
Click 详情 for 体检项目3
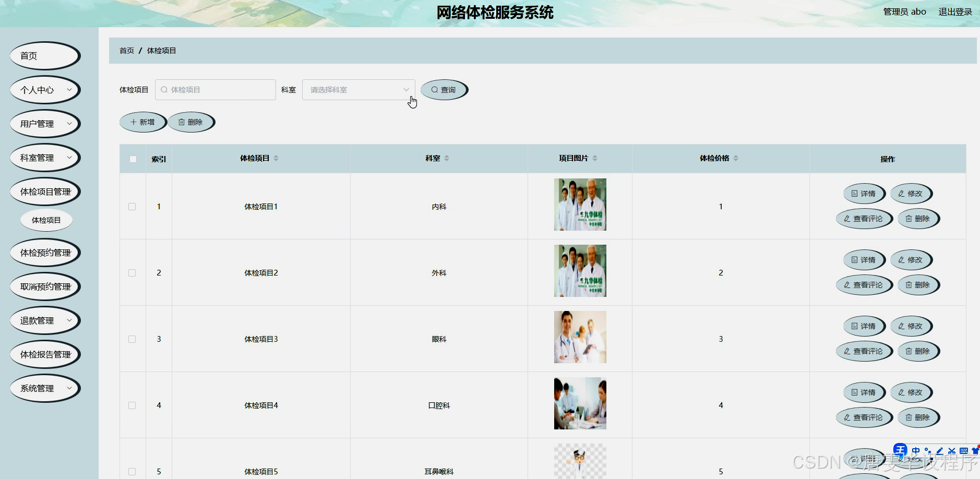[x=864, y=326]
